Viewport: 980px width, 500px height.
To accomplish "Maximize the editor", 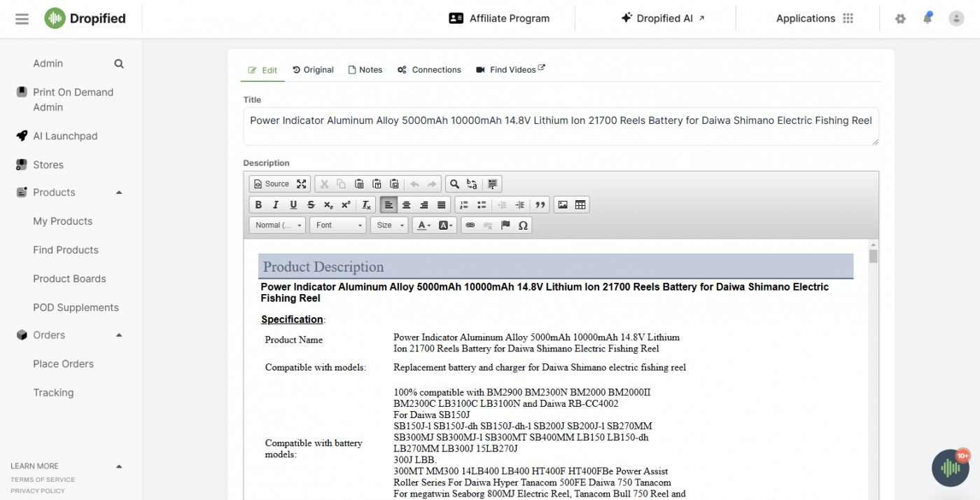I will (x=301, y=184).
